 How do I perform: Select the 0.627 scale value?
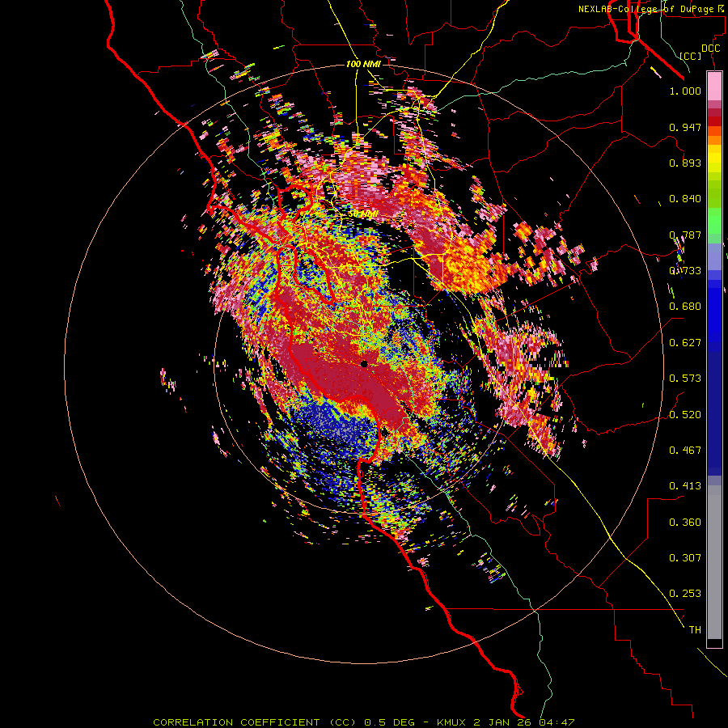[685, 343]
